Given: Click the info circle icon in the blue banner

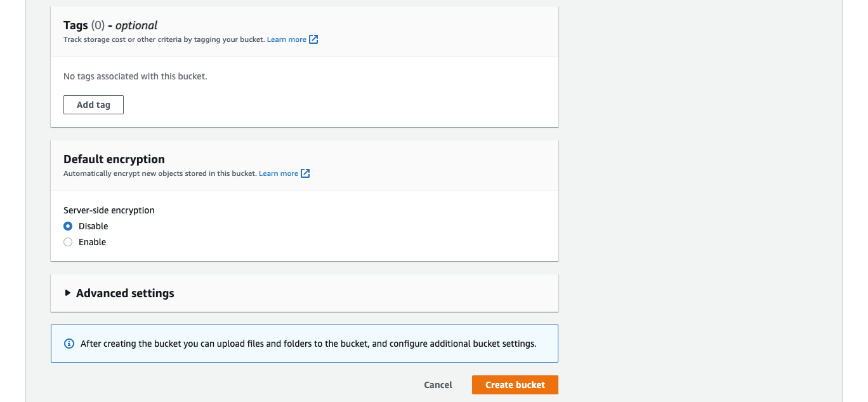Looking at the screenshot, I should click(69, 343).
